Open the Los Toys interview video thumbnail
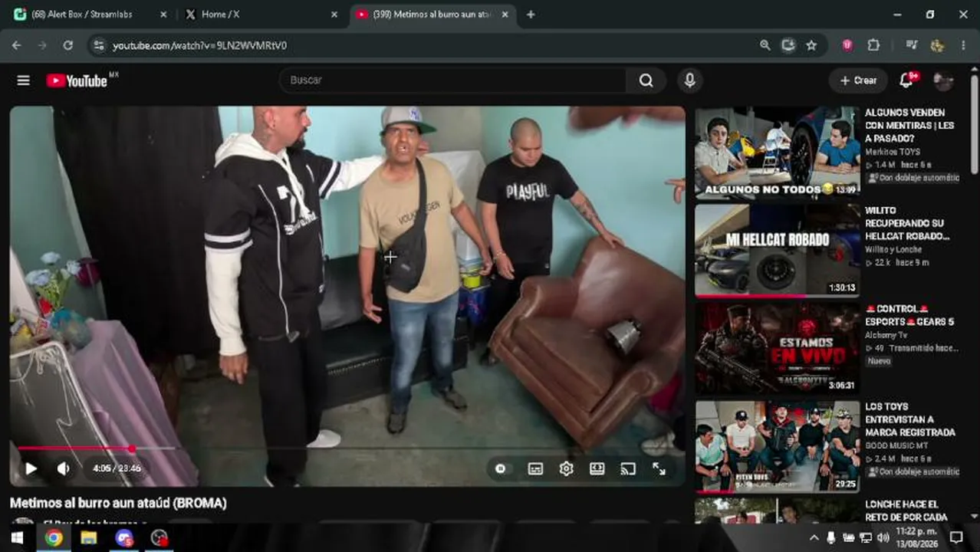 (x=777, y=447)
